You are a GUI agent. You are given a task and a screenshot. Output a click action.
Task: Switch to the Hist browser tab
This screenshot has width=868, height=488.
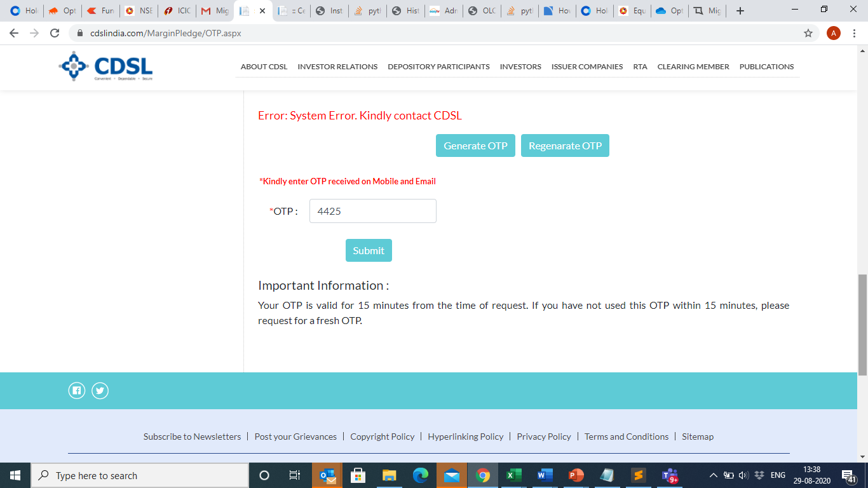click(405, 11)
